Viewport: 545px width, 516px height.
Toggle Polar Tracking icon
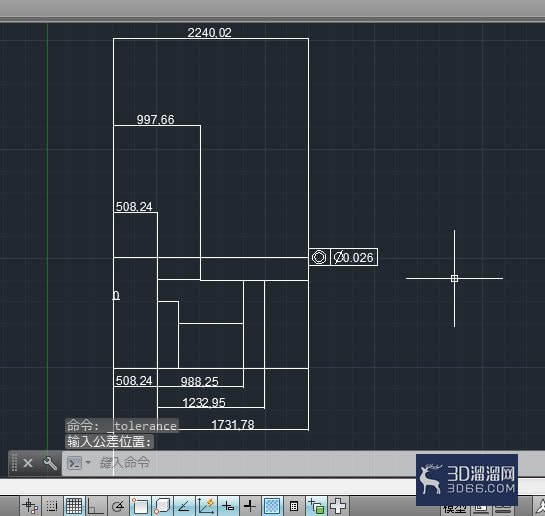pos(118,506)
